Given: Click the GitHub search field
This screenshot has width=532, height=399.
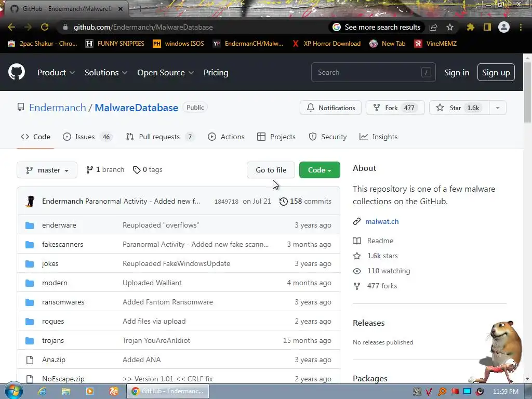Looking at the screenshot, I should point(373,72).
